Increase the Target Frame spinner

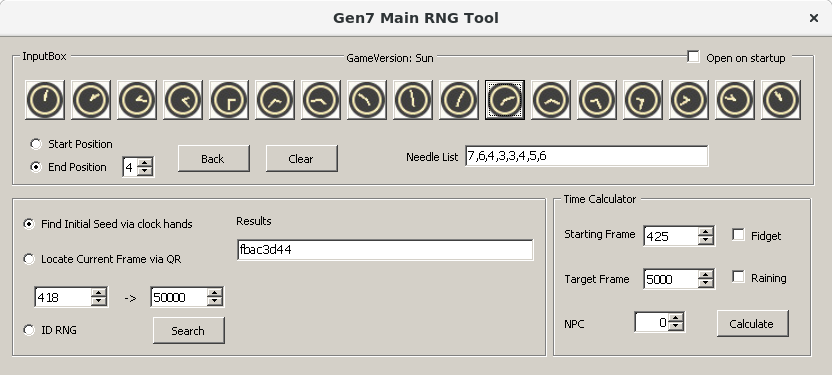[x=705, y=274]
